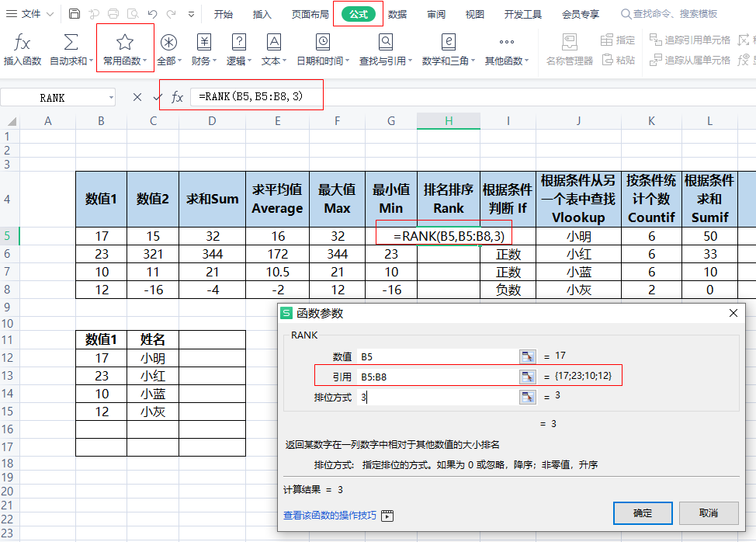Switch to the 插入 tab
The height and width of the screenshot is (542, 756).
coord(262,15)
